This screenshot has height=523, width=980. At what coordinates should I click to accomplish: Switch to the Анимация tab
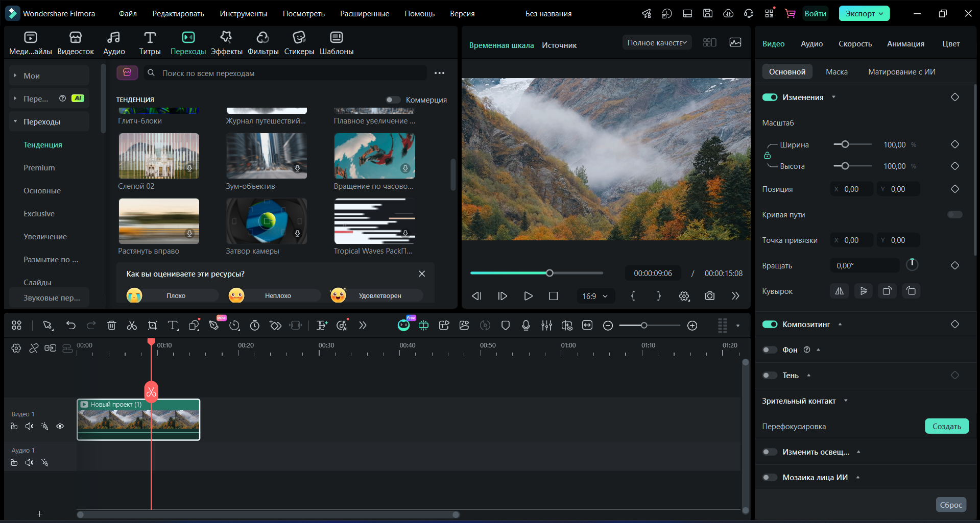pos(905,44)
